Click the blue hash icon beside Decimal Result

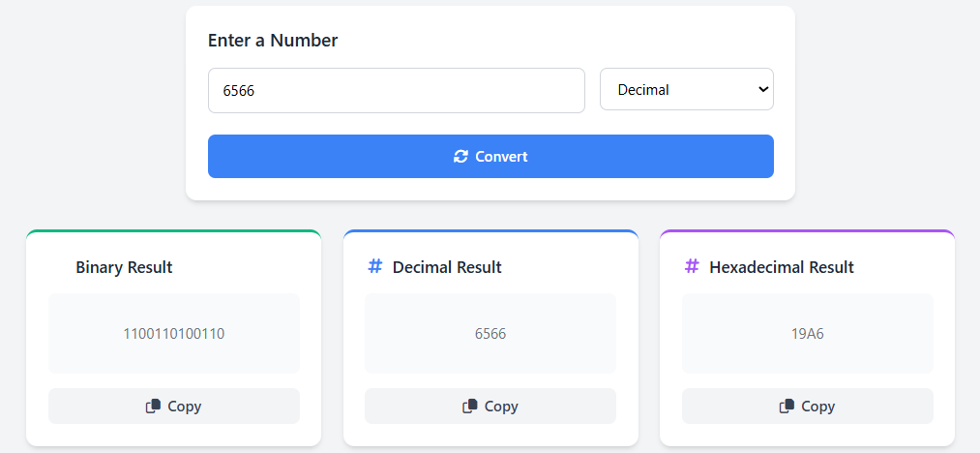[x=375, y=266]
